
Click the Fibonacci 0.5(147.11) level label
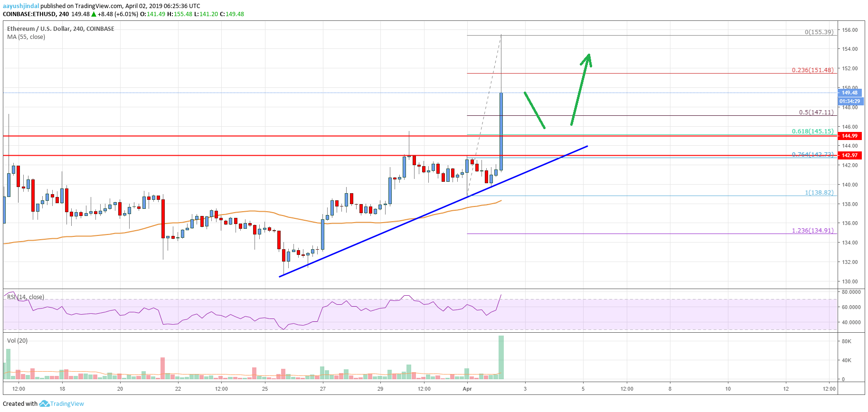(x=816, y=112)
